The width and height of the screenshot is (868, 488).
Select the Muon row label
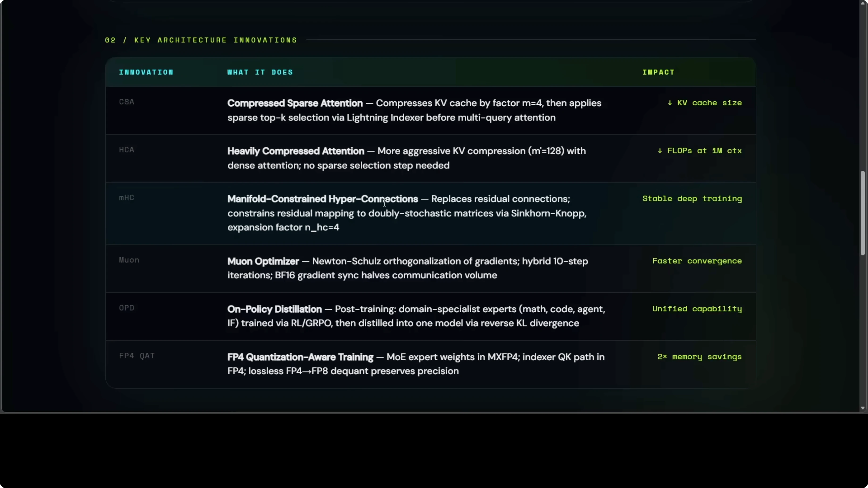pyautogui.click(x=129, y=260)
